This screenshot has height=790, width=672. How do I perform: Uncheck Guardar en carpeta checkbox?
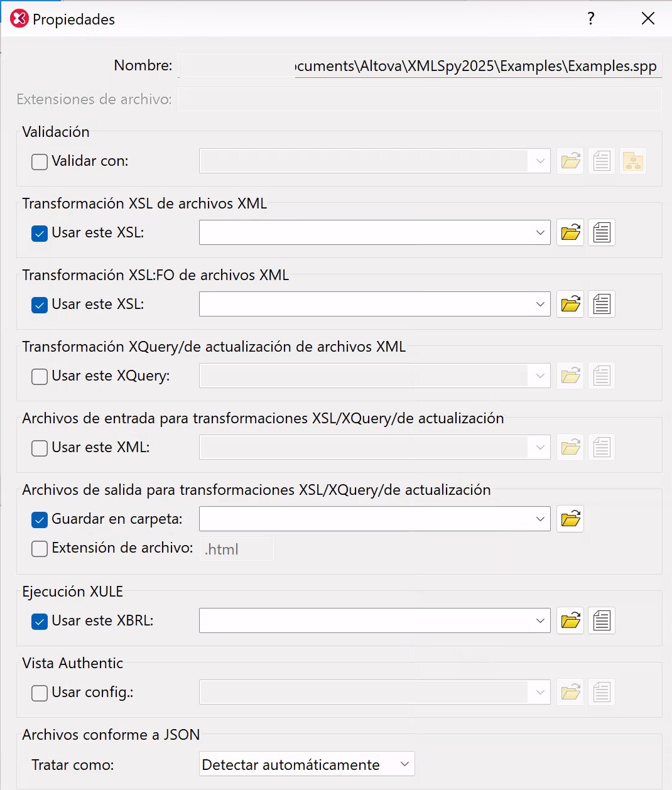[40, 519]
